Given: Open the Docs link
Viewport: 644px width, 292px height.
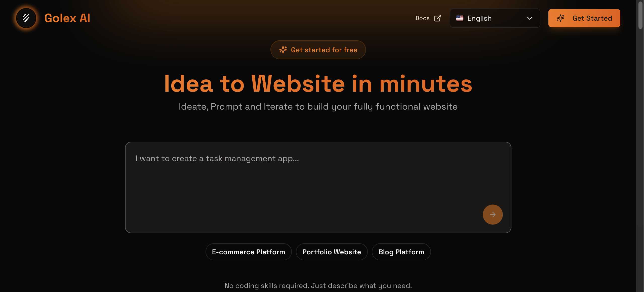Looking at the screenshot, I should tap(422, 18).
